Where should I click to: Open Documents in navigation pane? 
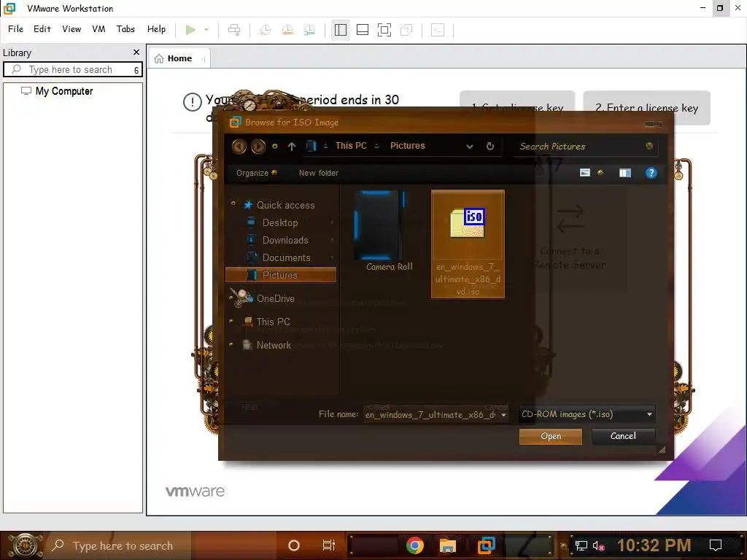pos(286,258)
